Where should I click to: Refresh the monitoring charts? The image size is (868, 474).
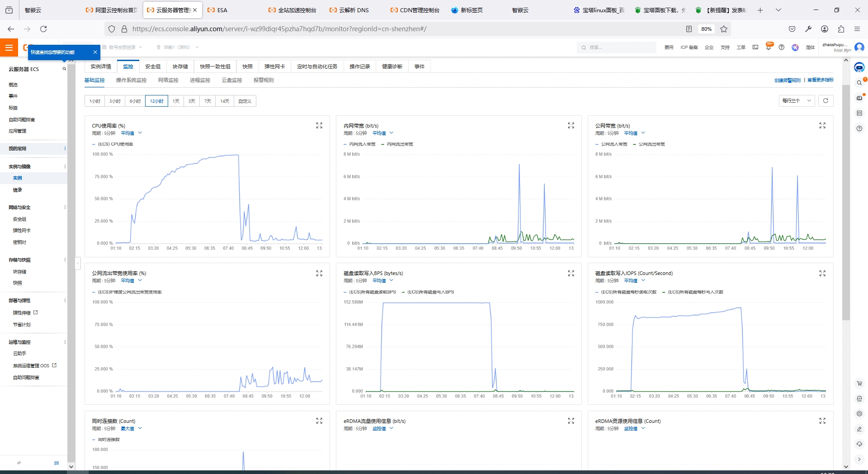click(826, 101)
